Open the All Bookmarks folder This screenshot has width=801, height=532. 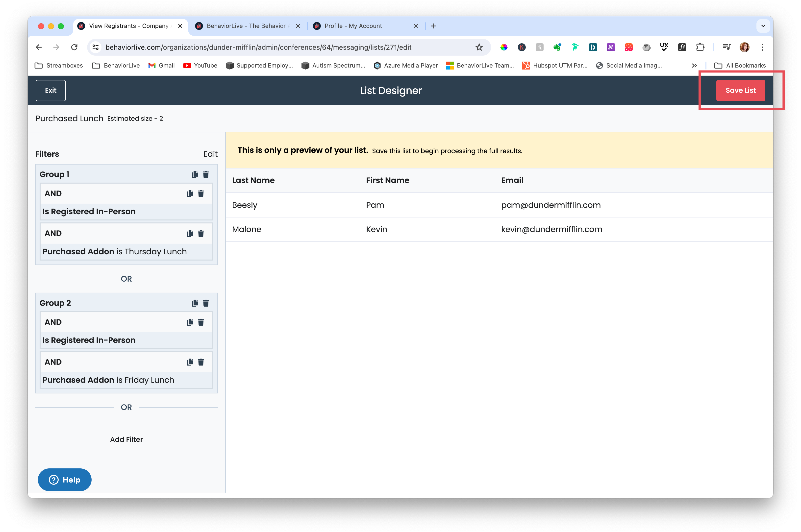(x=740, y=66)
